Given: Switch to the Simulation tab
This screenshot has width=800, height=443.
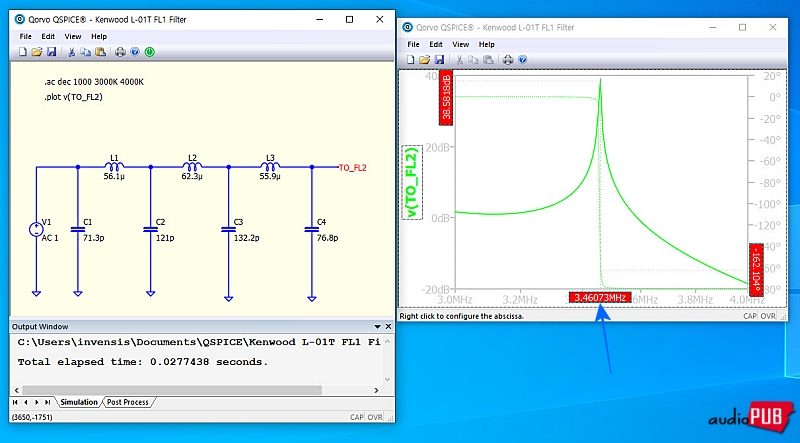Looking at the screenshot, I should click(x=79, y=402).
